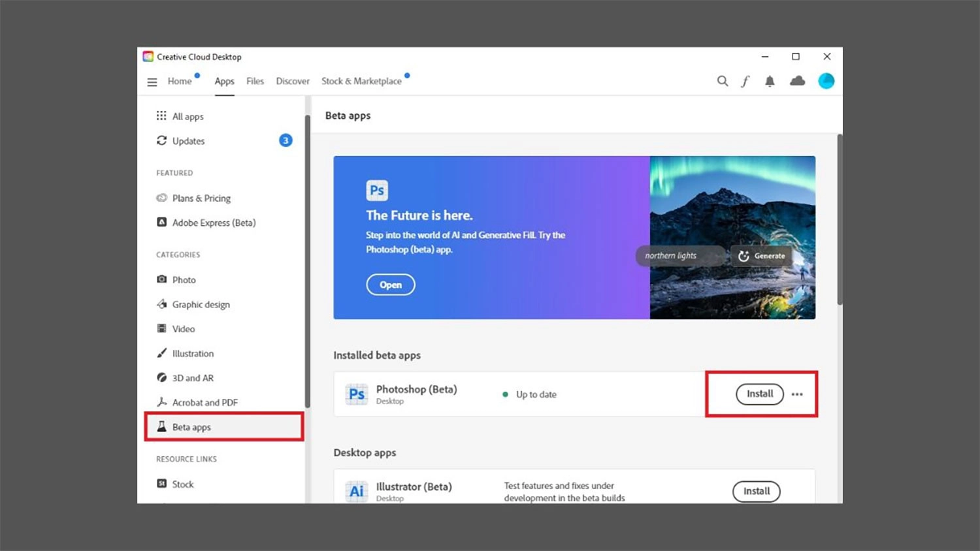
Task: Click the All apps grid icon
Action: 161,116
